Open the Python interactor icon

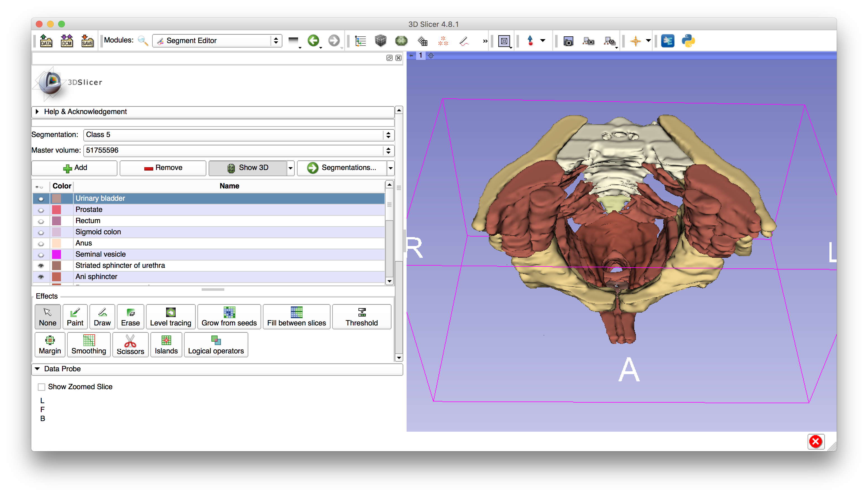[688, 41]
